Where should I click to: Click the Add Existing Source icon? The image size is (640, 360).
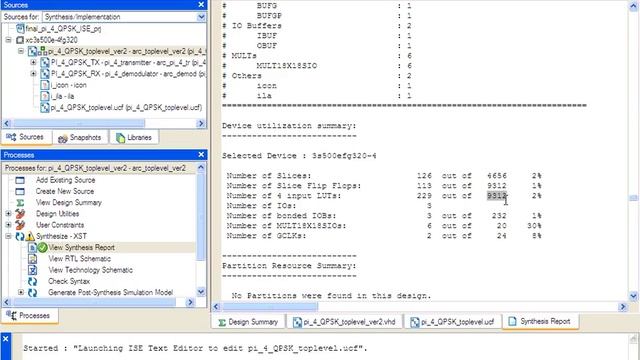[x=20, y=180]
